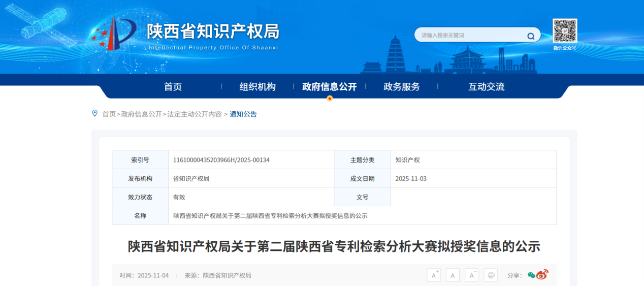This screenshot has height=286, width=644.
Task: Reset font size with default A button
Action: (453, 275)
